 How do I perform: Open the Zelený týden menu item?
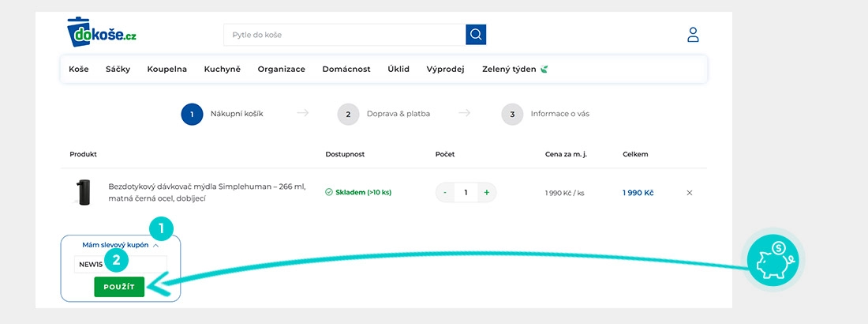coord(514,70)
